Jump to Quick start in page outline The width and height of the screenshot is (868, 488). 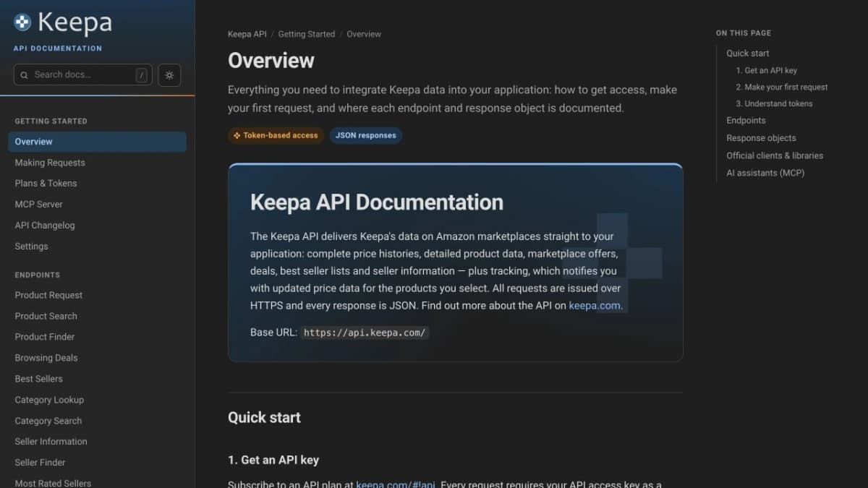748,53
